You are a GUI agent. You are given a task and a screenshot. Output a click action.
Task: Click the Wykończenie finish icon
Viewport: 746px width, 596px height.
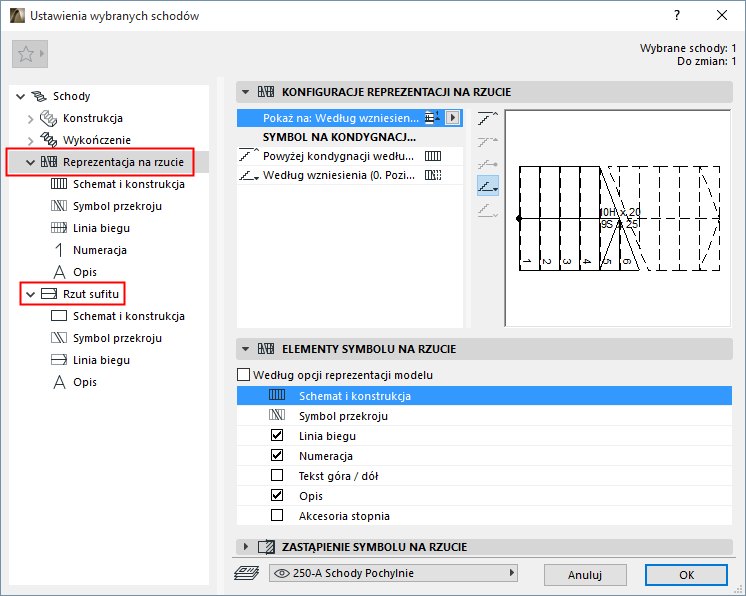pyautogui.click(x=49, y=140)
